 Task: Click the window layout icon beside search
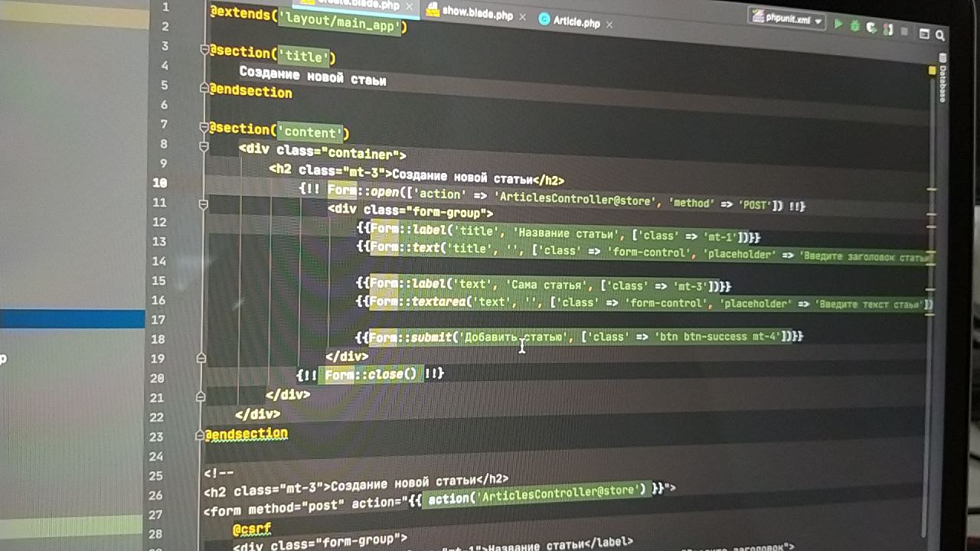(x=924, y=34)
